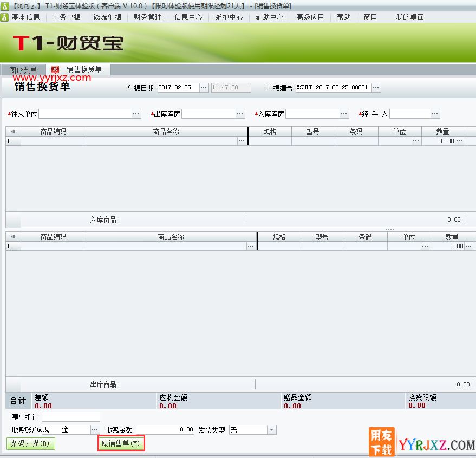Expand the 发票类型 dropdown
Image resolution: width=476 pixels, height=458 pixels.
[272, 430]
